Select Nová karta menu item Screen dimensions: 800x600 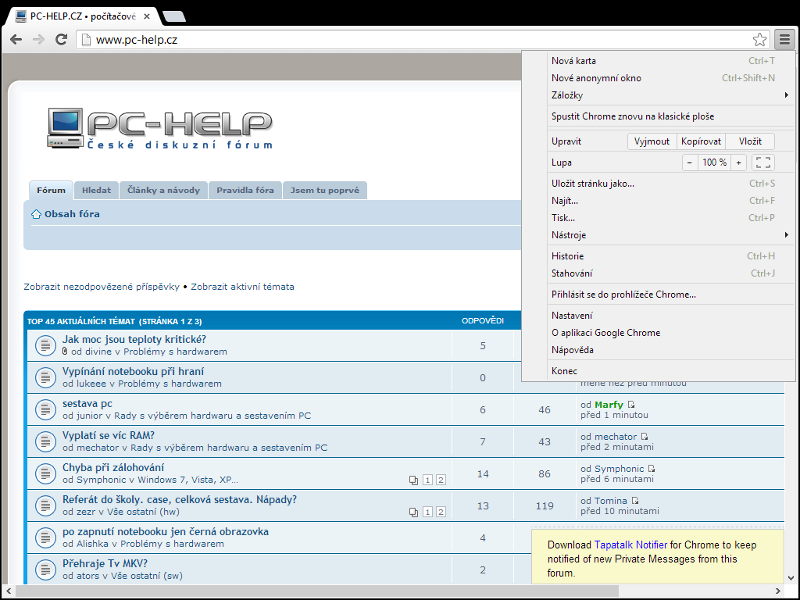pyautogui.click(x=671, y=61)
